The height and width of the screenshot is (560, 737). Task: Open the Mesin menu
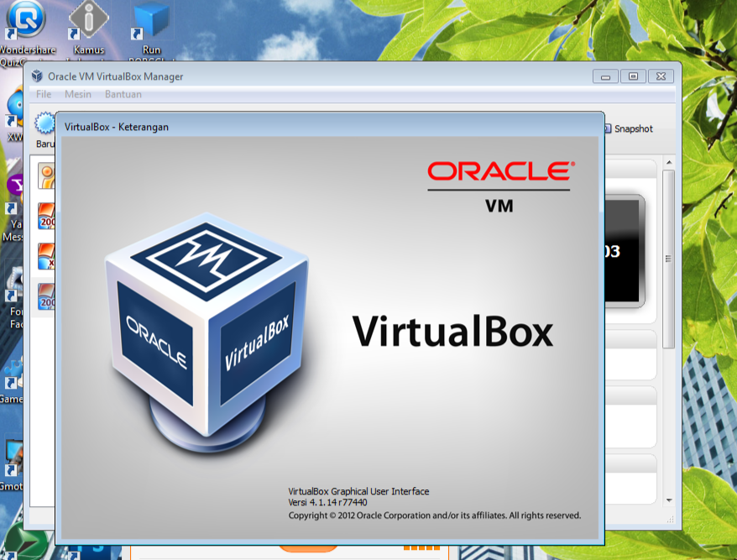(78, 95)
